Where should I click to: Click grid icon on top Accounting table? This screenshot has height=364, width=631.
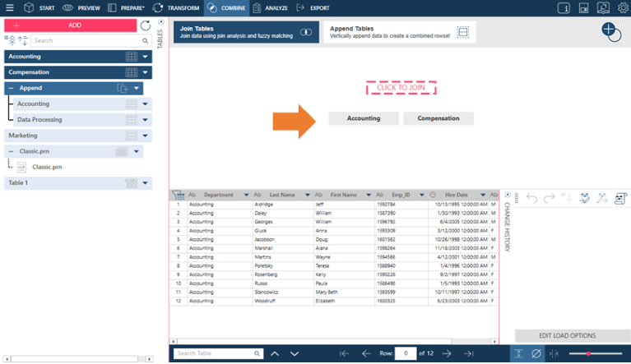tap(131, 57)
